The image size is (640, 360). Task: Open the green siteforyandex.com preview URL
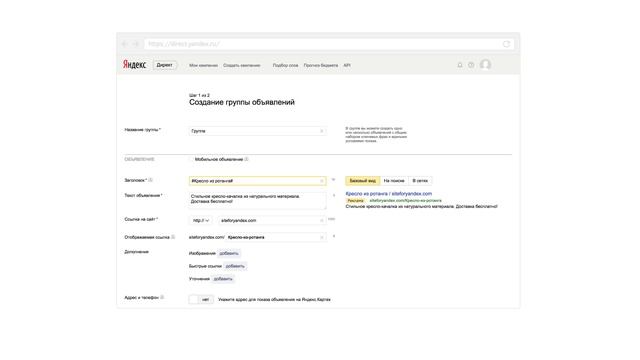click(x=405, y=200)
